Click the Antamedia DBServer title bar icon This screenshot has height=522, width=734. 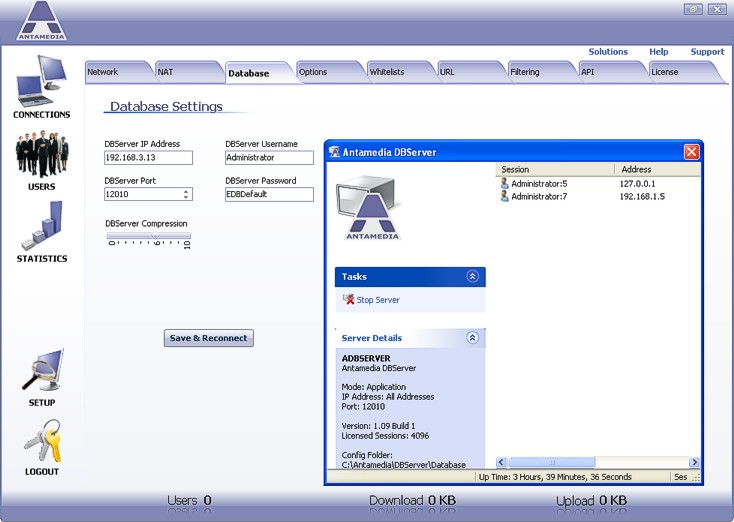point(334,152)
